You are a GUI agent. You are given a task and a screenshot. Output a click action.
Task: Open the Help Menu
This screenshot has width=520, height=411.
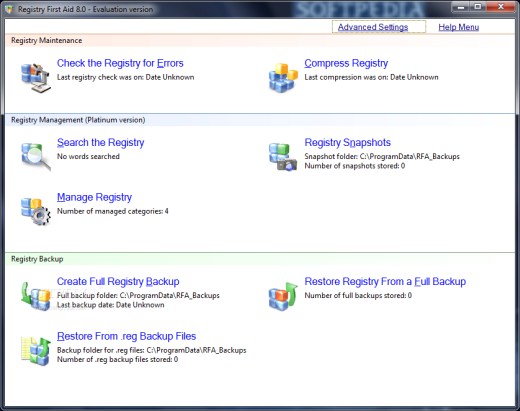tap(459, 27)
